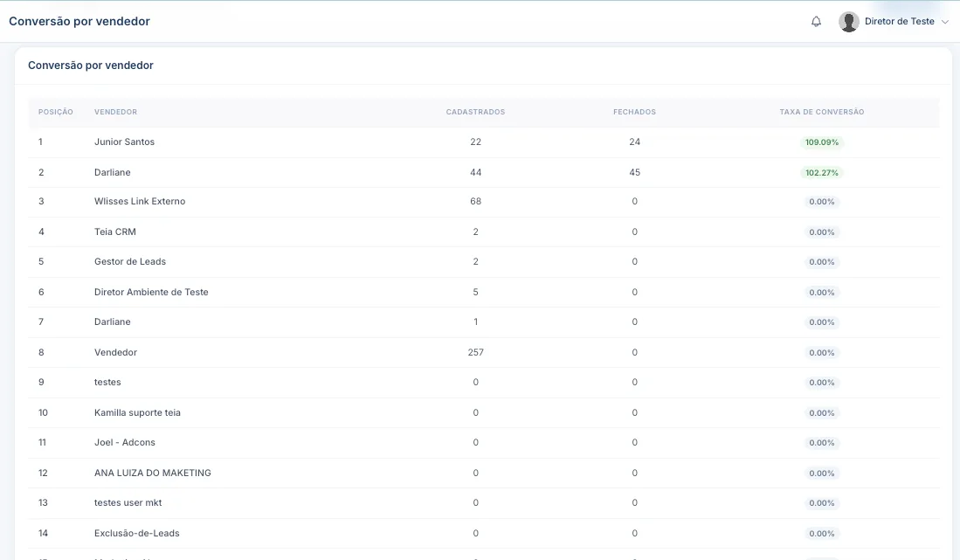Click the cadastrados value 44
Image resolution: width=960 pixels, height=560 pixels.
pyautogui.click(x=476, y=173)
